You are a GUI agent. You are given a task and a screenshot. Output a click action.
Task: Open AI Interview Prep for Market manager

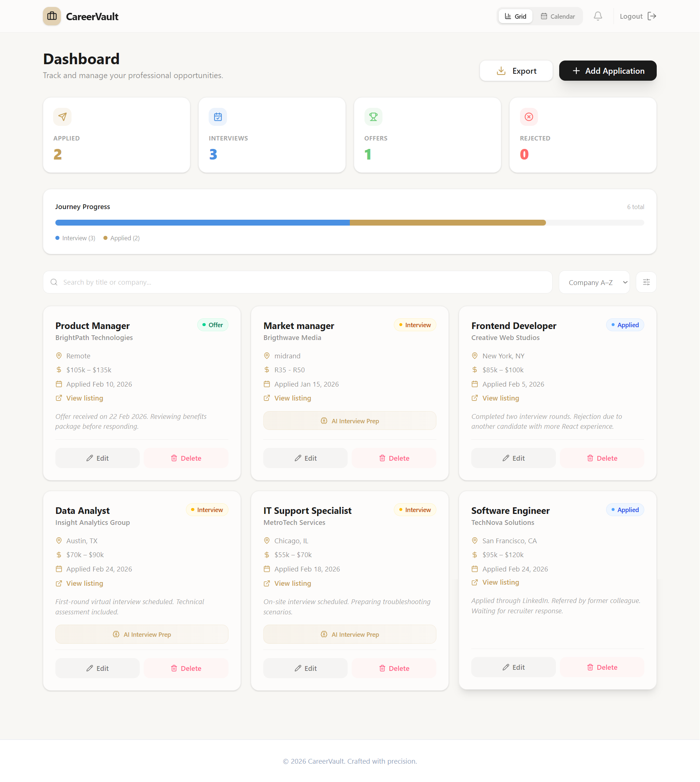350,421
